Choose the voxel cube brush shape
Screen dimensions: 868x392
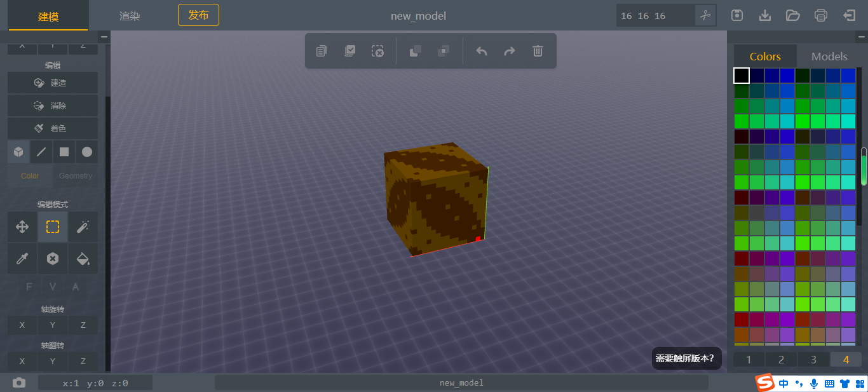point(18,152)
